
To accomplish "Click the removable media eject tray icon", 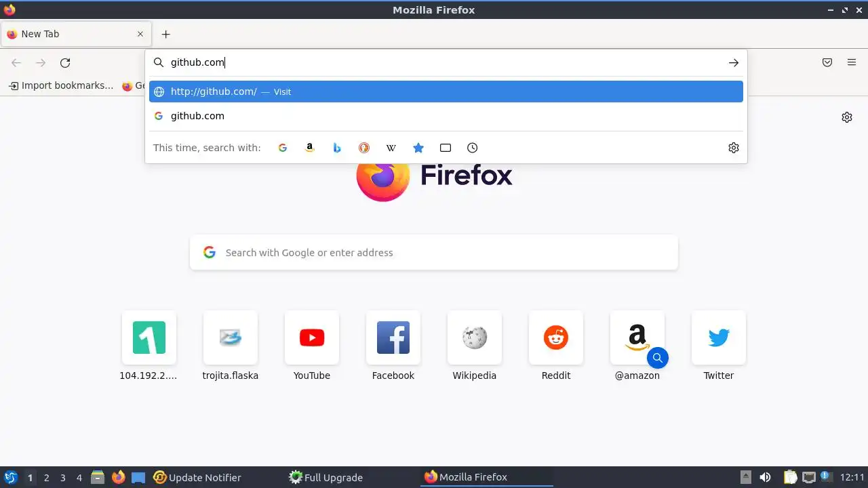I will point(746,477).
